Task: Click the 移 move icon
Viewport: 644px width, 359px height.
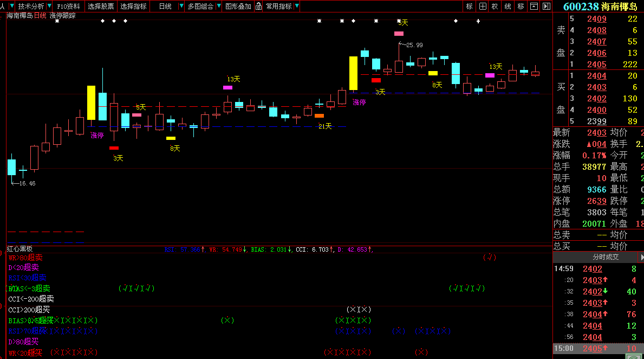Action: pyautogui.click(x=521, y=7)
